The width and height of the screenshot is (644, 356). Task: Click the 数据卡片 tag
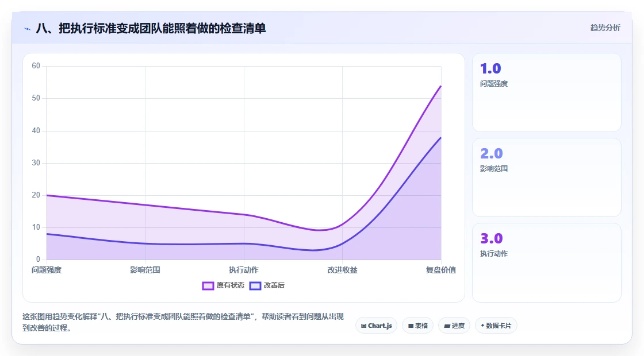click(496, 326)
